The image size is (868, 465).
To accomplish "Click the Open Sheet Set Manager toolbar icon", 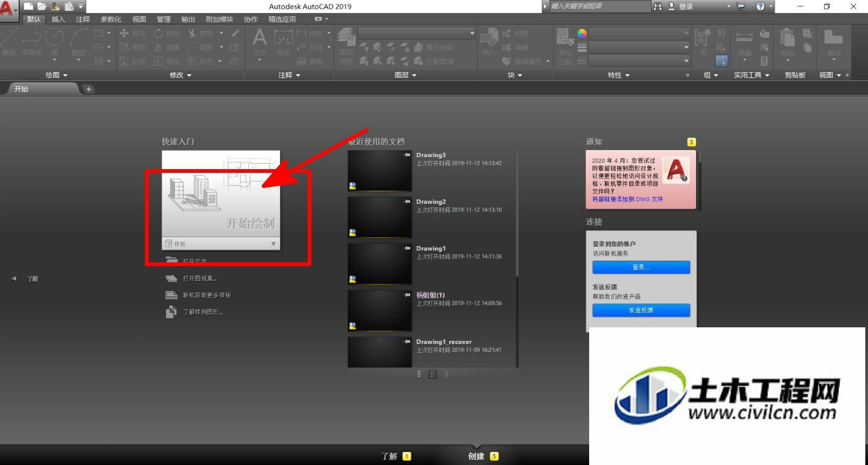I will pos(69,7).
